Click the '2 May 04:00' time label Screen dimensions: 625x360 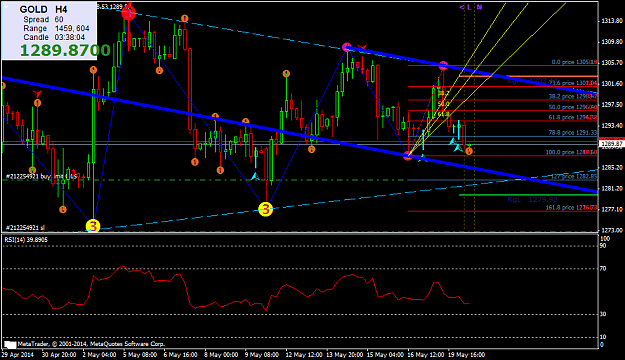99,354
